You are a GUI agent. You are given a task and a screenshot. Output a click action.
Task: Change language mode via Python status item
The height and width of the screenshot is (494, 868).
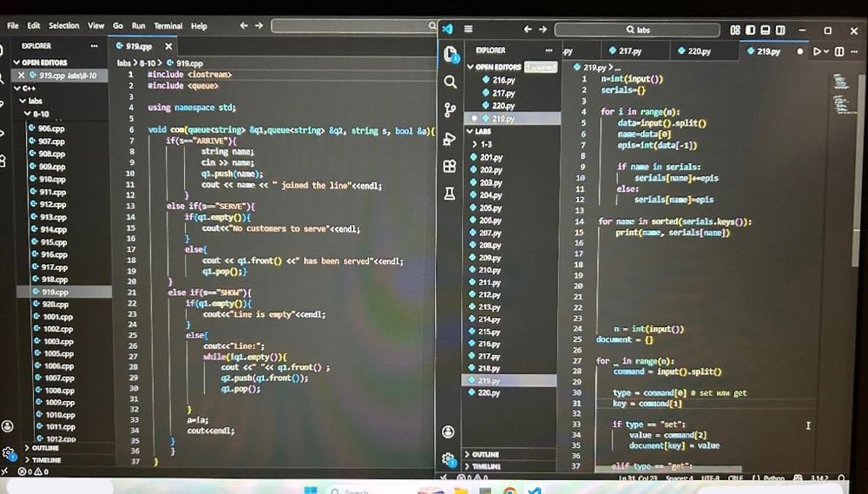[773, 478]
